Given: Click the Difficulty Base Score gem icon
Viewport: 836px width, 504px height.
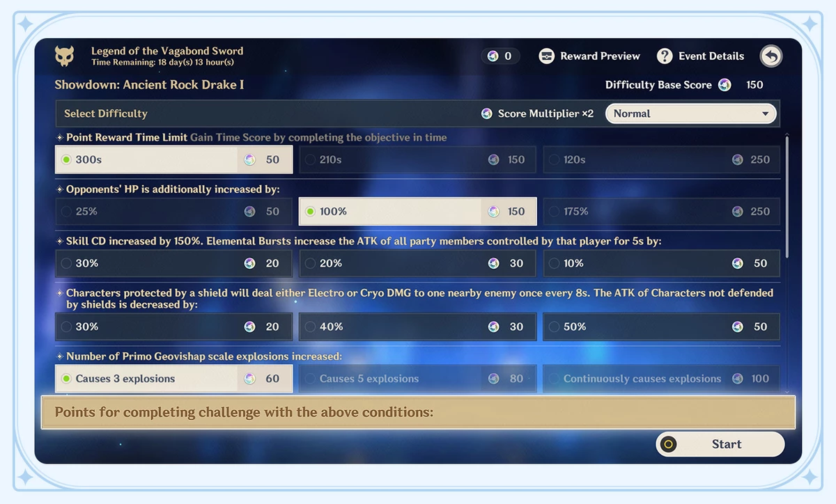Looking at the screenshot, I should click(725, 85).
